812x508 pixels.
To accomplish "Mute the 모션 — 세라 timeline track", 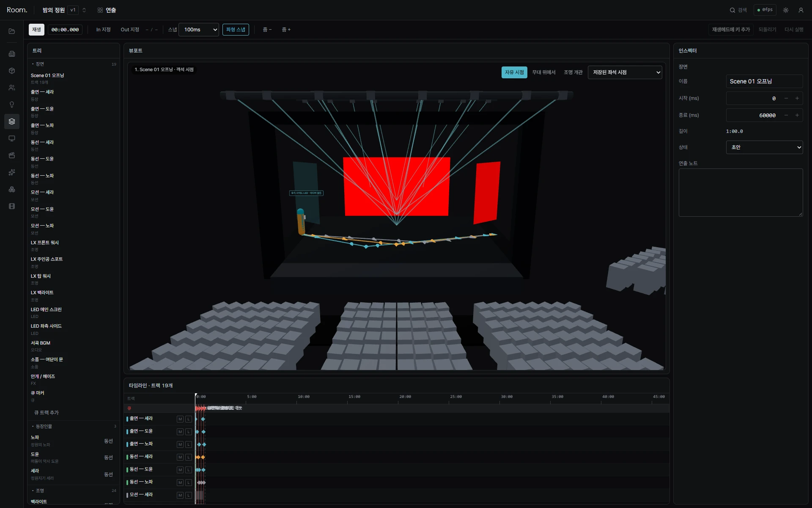I will (x=180, y=495).
